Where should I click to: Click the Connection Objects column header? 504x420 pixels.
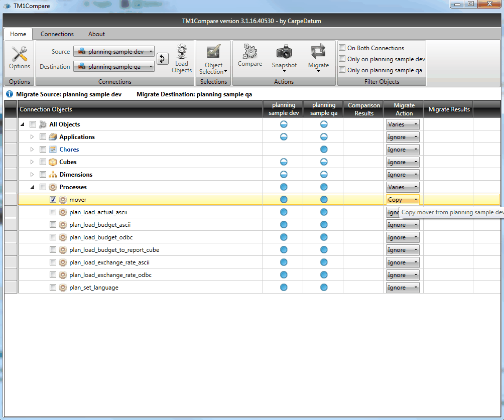click(140, 109)
